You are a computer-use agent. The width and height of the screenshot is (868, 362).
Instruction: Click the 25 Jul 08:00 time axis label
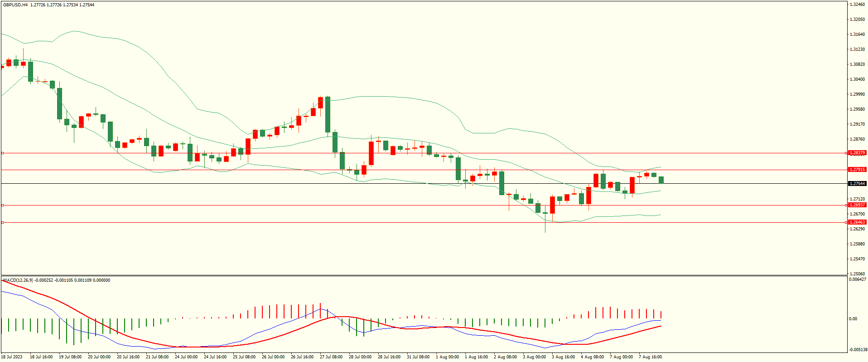(244, 357)
